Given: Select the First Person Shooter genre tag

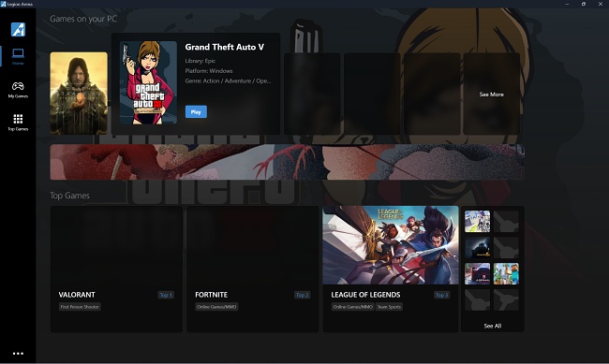Looking at the screenshot, I should click(80, 307).
